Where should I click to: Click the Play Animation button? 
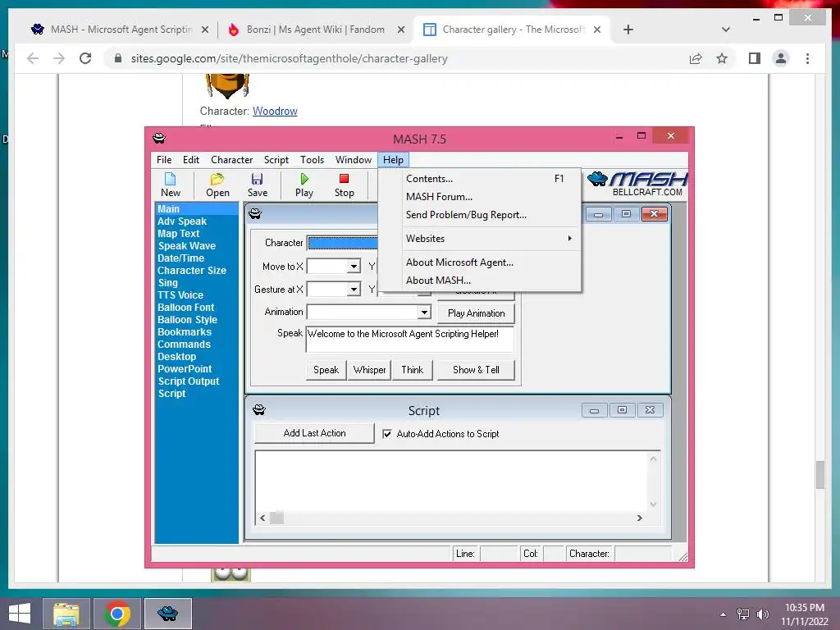477,313
